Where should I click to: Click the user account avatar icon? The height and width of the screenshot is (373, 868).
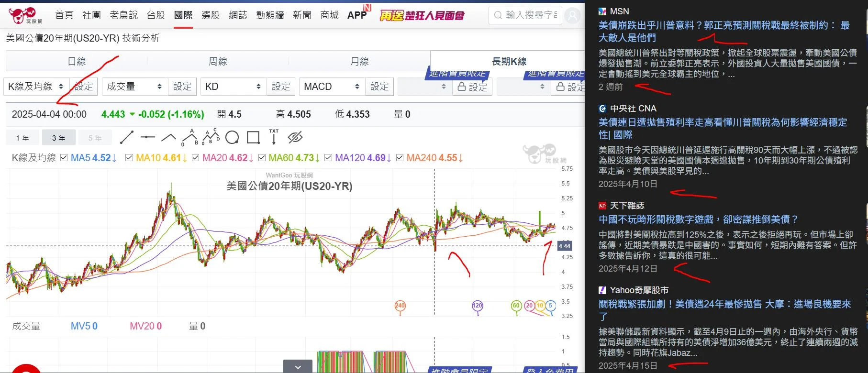pos(572,16)
